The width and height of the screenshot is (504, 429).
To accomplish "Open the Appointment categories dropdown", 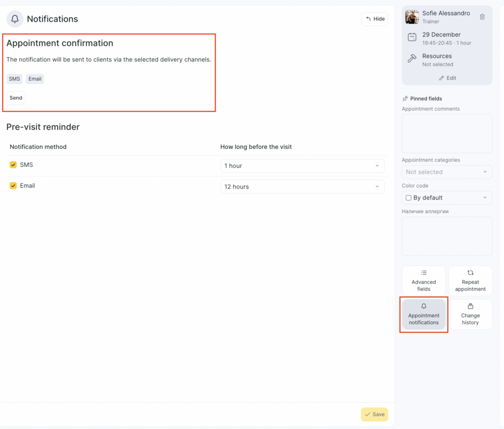I will pyautogui.click(x=446, y=172).
